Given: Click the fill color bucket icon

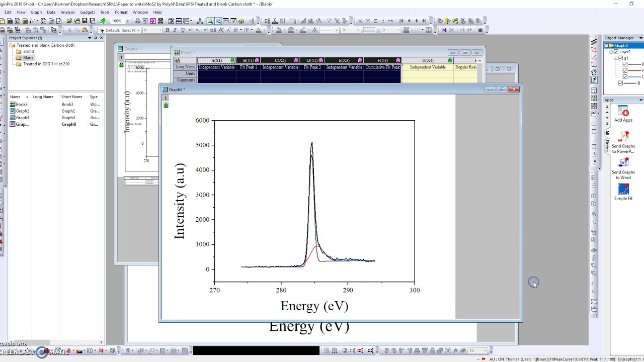Looking at the screenshot, I should pyautogui.click(x=278, y=30).
